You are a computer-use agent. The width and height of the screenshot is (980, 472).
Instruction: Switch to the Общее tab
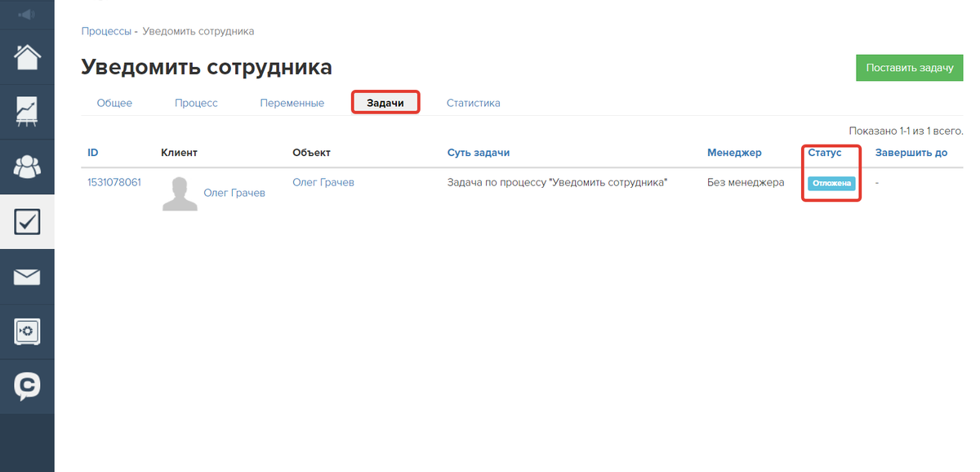click(x=114, y=103)
